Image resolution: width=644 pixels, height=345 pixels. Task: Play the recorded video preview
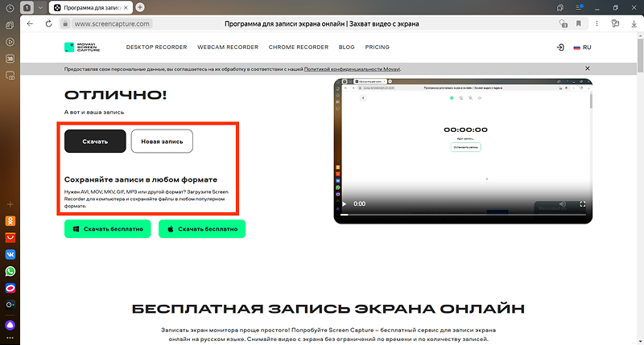coord(345,204)
